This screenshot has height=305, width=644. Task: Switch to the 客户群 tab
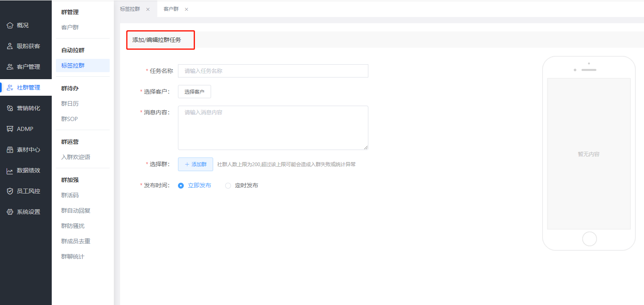(x=171, y=9)
